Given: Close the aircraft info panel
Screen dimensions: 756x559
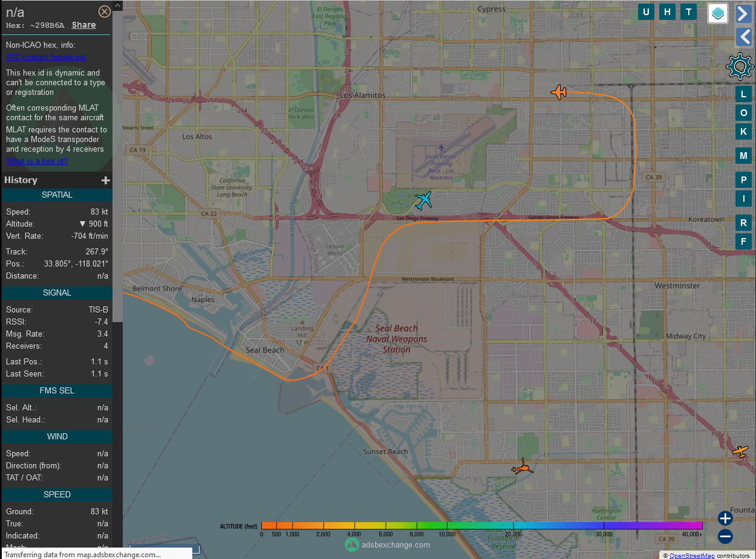Looking at the screenshot, I should (105, 11).
